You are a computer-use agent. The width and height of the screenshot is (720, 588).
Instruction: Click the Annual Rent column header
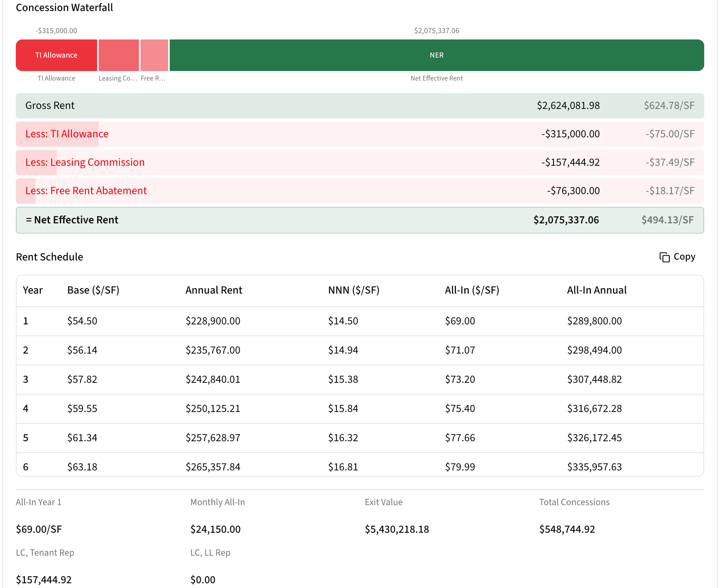(214, 290)
